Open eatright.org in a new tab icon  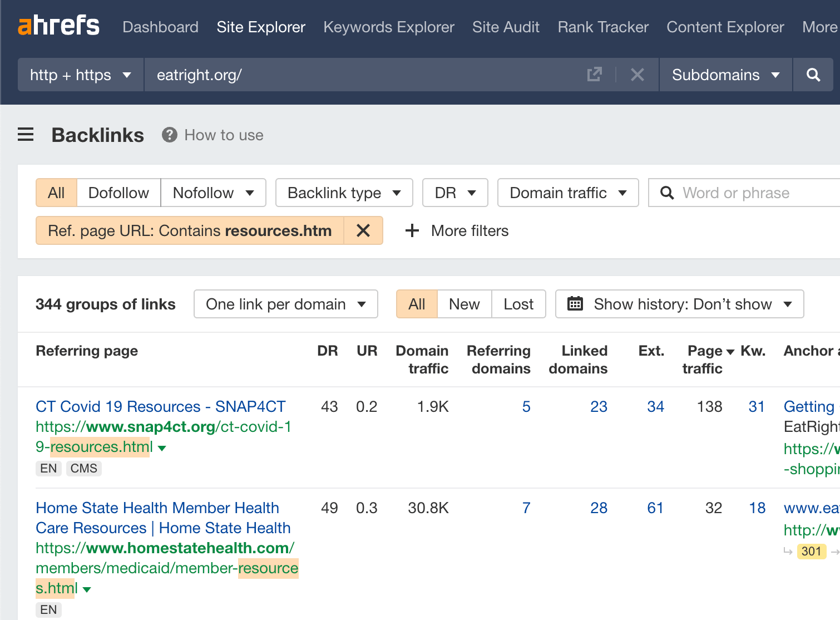coord(595,74)
